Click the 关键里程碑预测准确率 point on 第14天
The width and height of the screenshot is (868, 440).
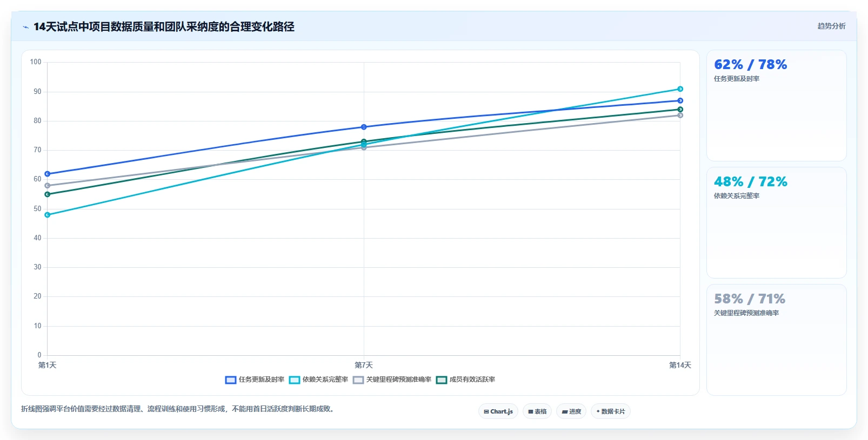pos(680,116)
